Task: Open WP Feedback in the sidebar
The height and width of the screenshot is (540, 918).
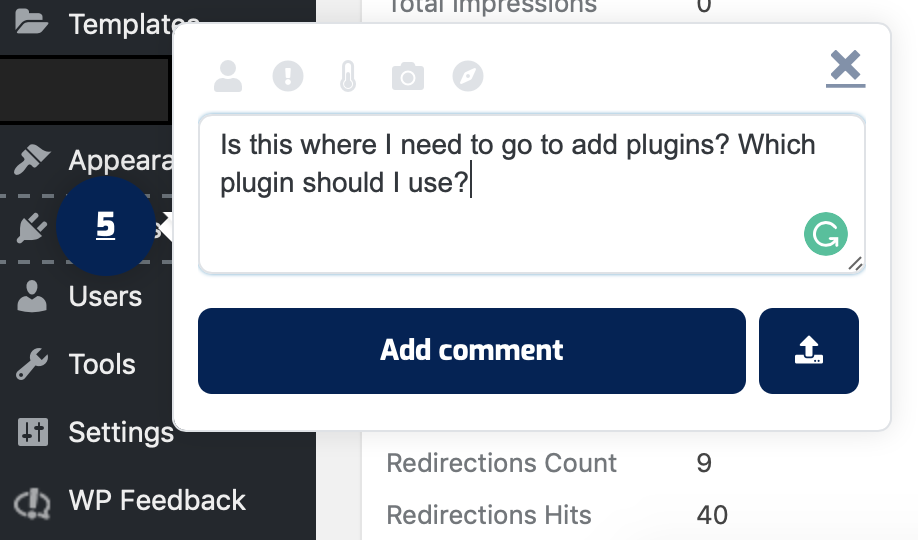Action: click(x=156, y=500)
